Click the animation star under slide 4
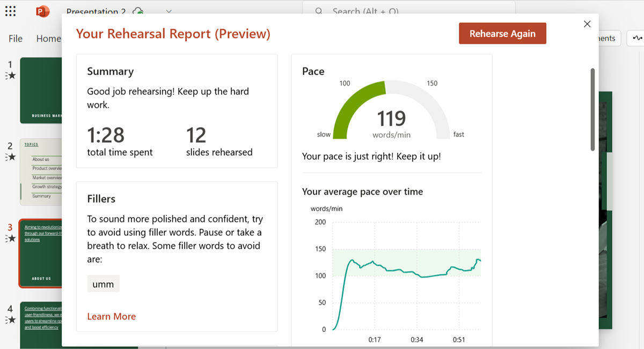 pos(11,320)
